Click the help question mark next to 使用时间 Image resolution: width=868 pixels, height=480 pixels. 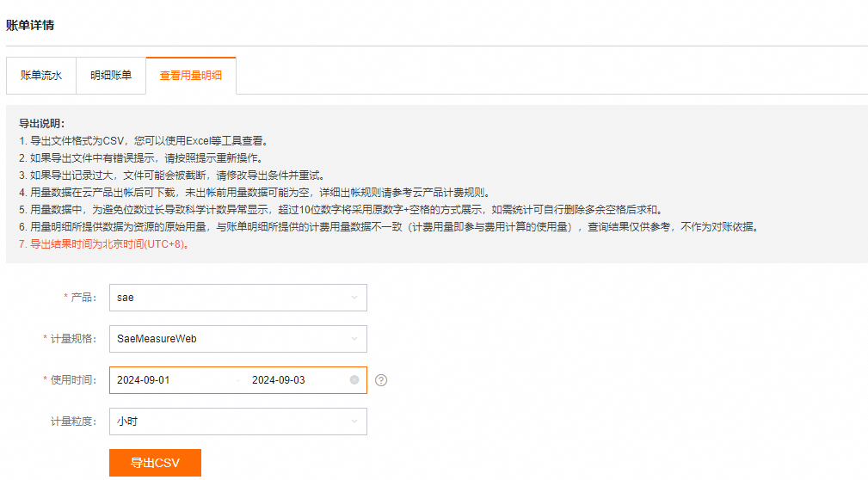(x=381, y=380)
